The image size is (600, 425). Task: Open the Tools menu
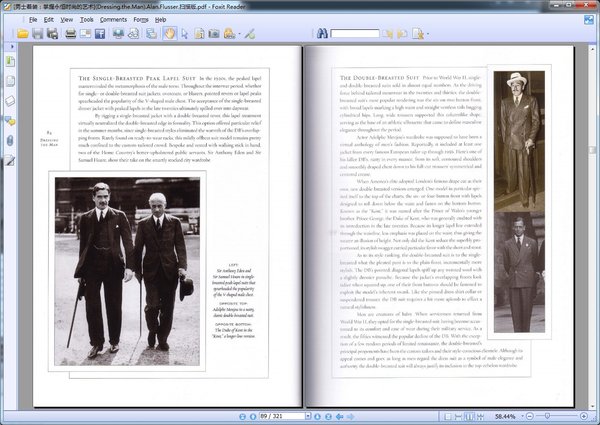[x=87, y=19]
